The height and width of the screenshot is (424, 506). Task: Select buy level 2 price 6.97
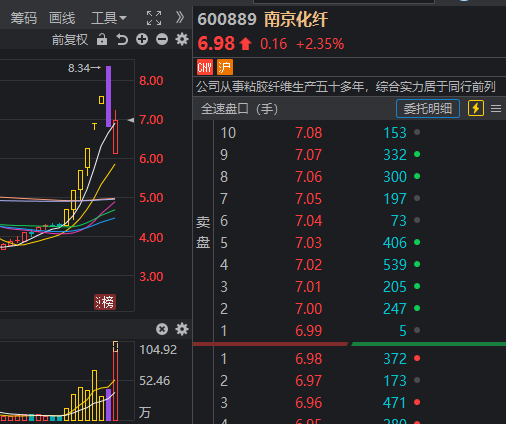[309, 381]
